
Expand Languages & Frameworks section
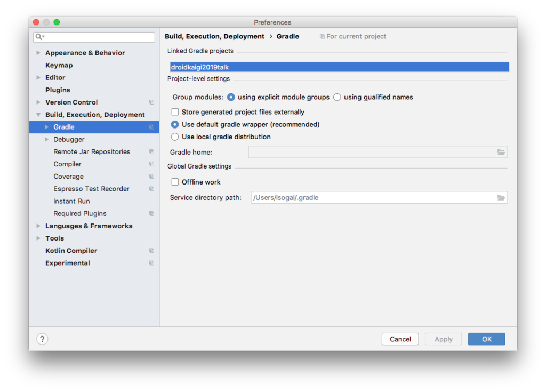(x=38, y=226)
